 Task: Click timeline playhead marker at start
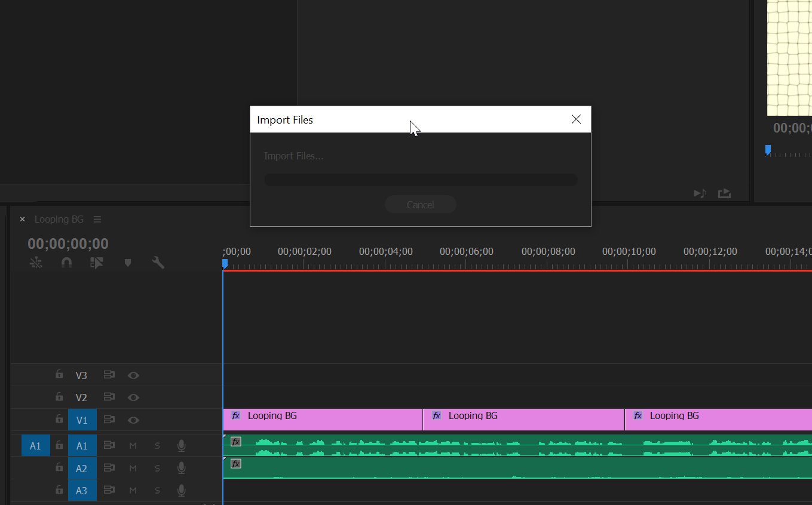click(225, 263)
